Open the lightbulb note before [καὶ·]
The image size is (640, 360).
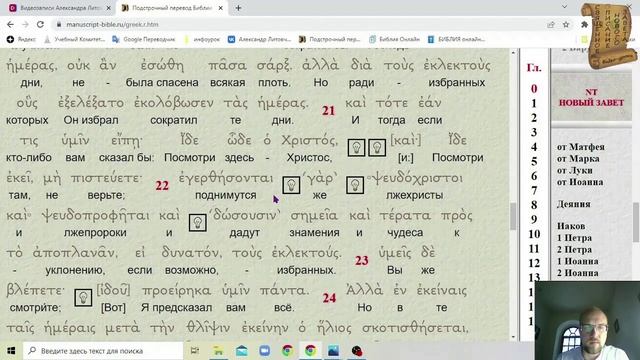[377, 147]
